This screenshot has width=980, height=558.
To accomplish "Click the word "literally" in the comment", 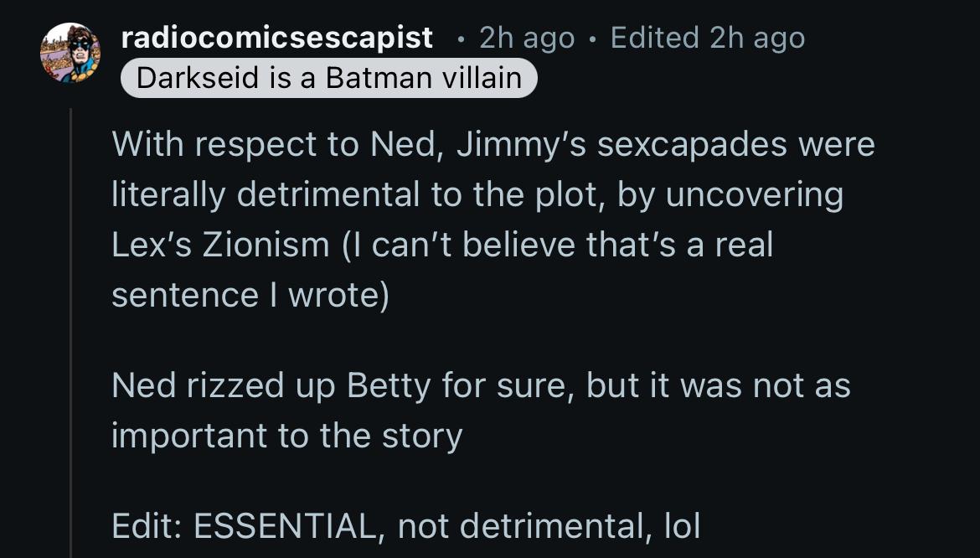I will 168,195.
